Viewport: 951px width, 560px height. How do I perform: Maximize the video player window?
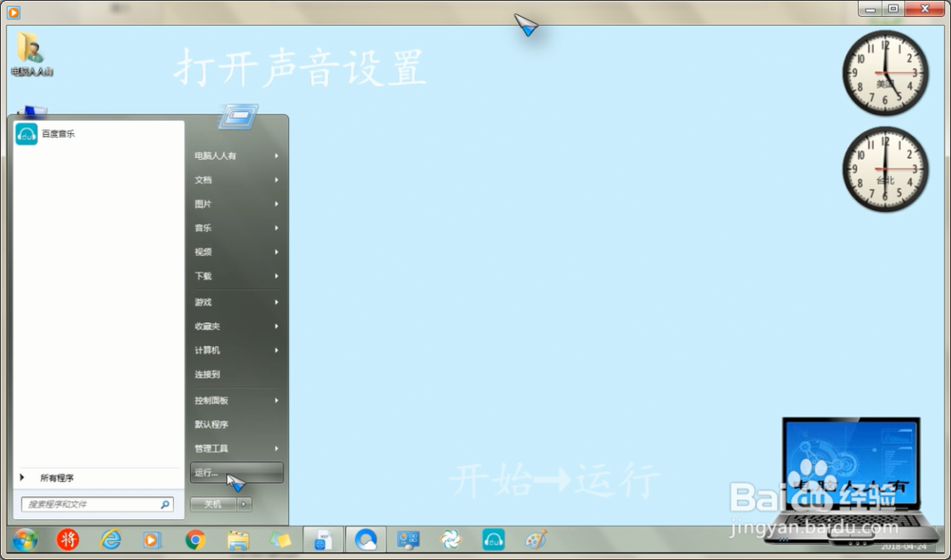[893, 10]
